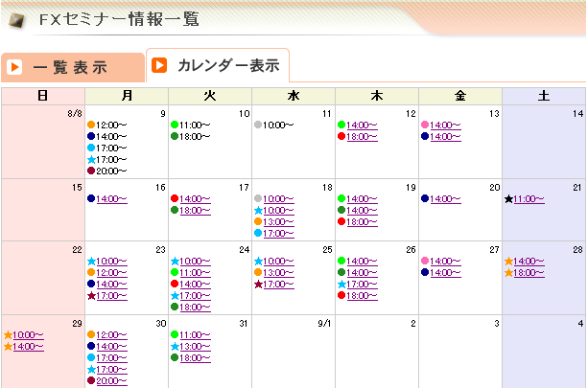Open the 10:00 seminar on the 25th

coord(278,262)
